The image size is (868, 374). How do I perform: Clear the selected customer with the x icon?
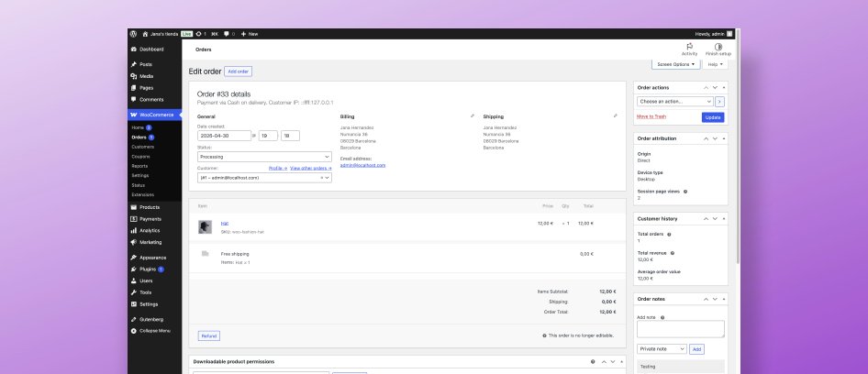pos(322,178)
